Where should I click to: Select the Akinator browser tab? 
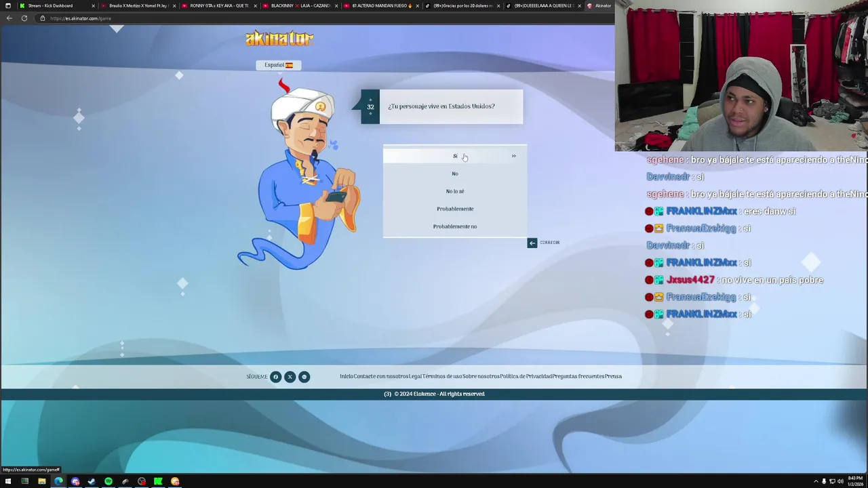599,5
